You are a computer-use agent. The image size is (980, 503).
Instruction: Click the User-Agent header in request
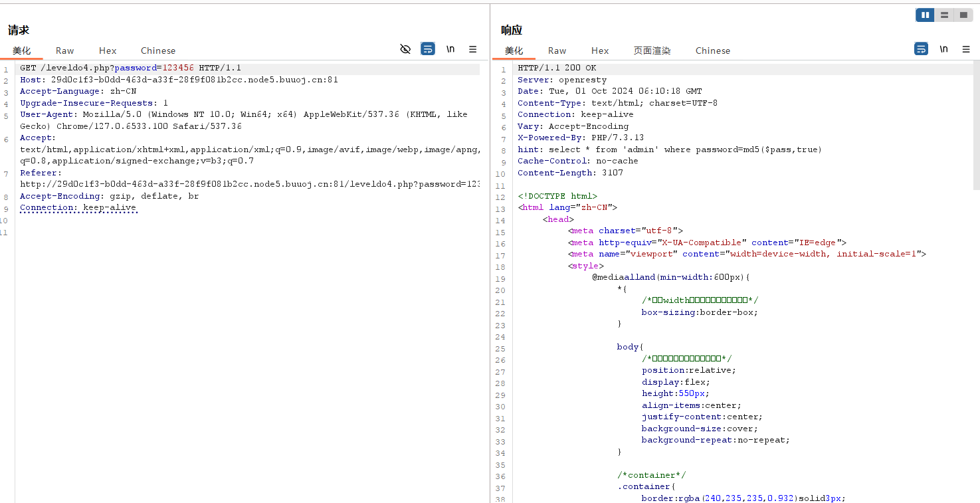tap(244, 120)
